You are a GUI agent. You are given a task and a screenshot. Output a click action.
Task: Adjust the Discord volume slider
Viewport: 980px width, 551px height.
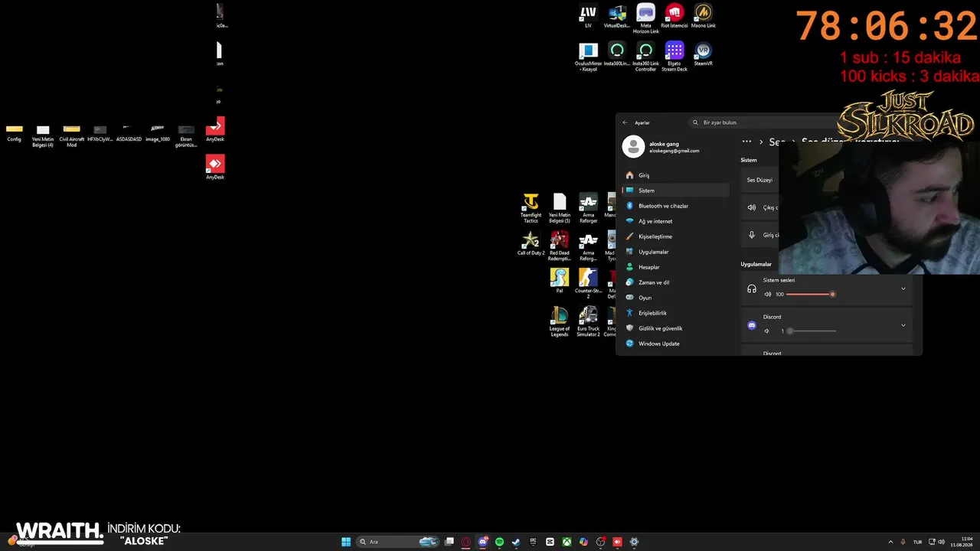pyautogui.click(x=811, y=331)
